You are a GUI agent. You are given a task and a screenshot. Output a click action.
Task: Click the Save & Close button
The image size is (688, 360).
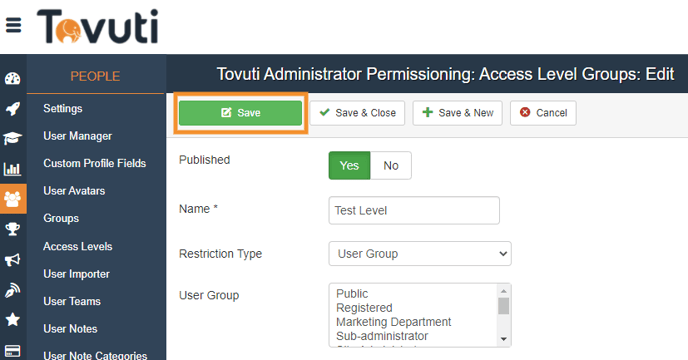[357, 113]
